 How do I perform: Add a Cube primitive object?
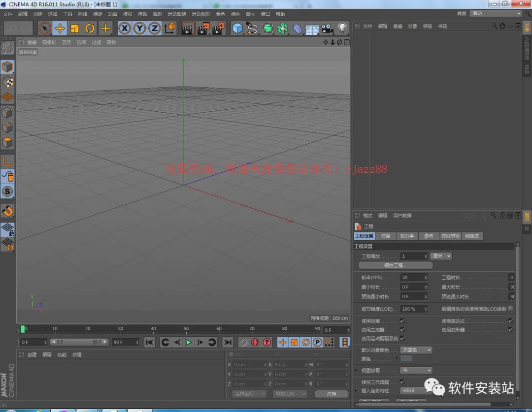tap(237, 29)
